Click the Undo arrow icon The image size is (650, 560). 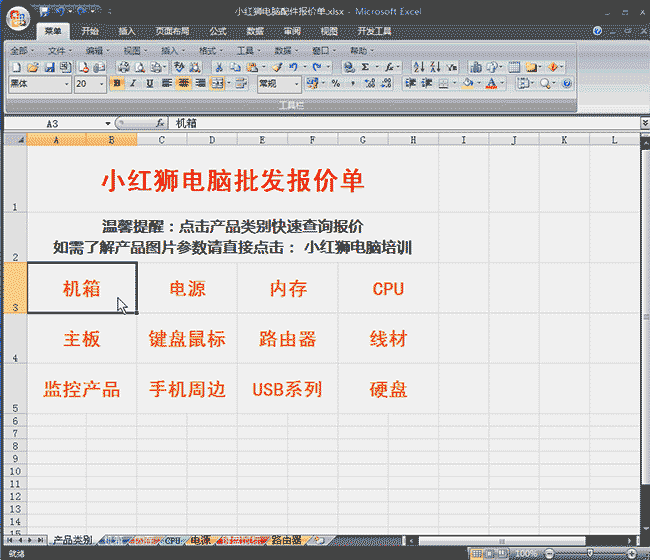click(293, 67)
